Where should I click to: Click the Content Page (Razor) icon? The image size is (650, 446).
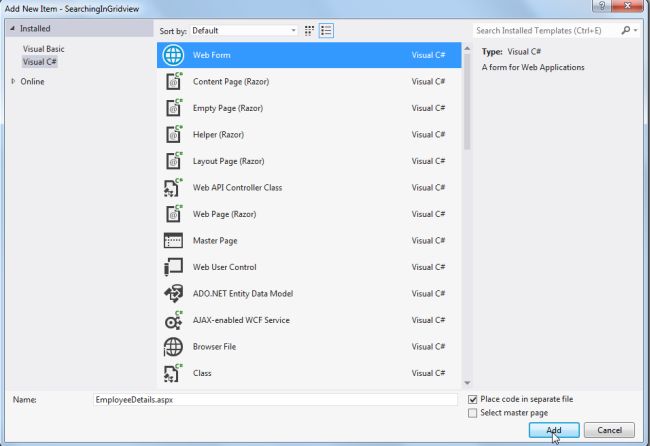173,81
